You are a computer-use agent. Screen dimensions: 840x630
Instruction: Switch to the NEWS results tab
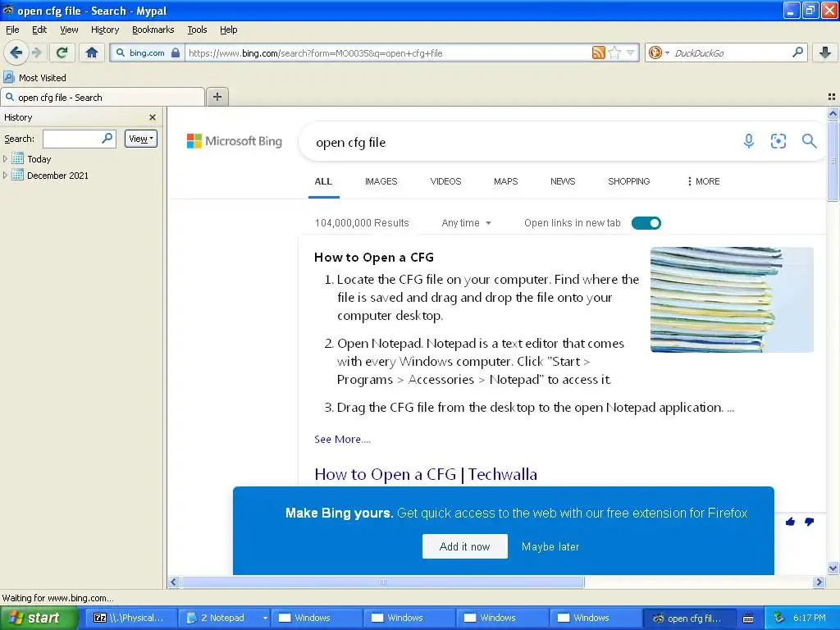coord(563,181)
